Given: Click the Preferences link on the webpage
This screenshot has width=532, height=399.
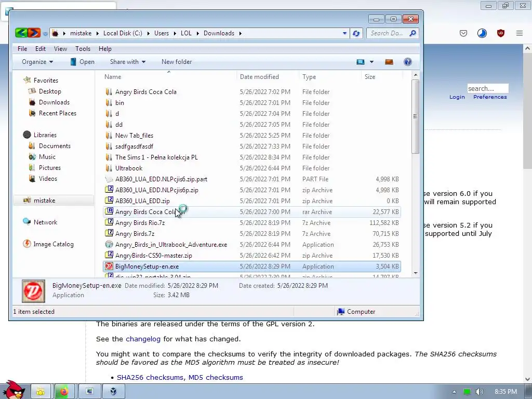Looking at the screenshot, I should coord(490,97).
